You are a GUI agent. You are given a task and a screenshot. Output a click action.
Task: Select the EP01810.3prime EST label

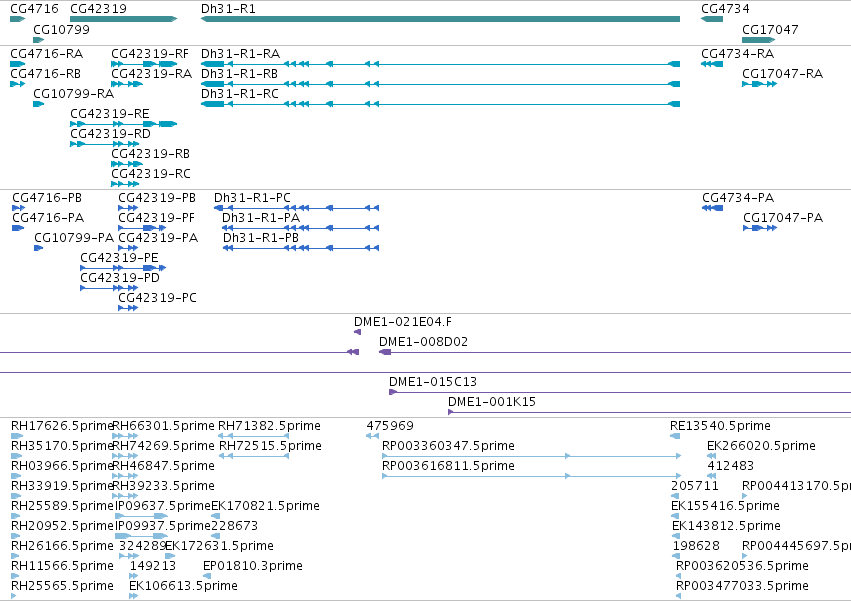[x=253, y=566]
